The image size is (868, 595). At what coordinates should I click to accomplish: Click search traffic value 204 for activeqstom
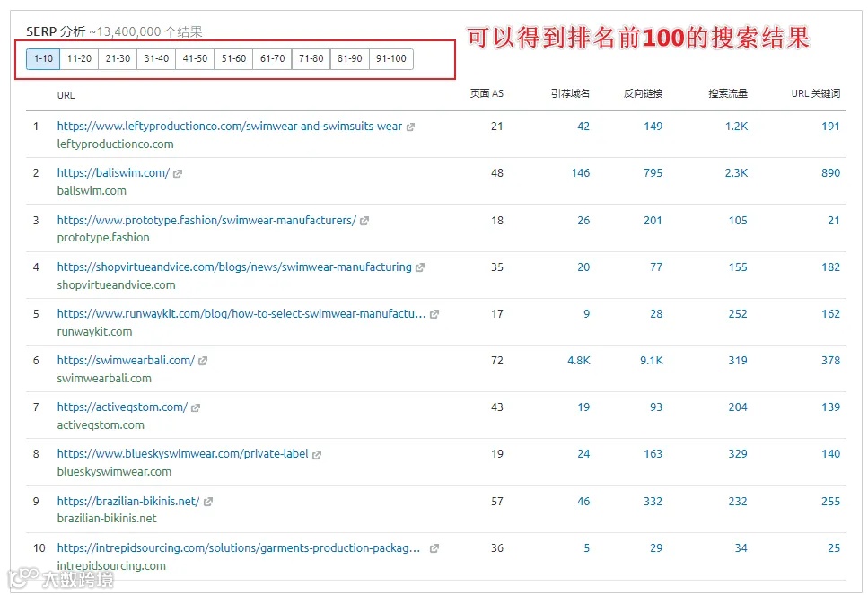(738, 407)
